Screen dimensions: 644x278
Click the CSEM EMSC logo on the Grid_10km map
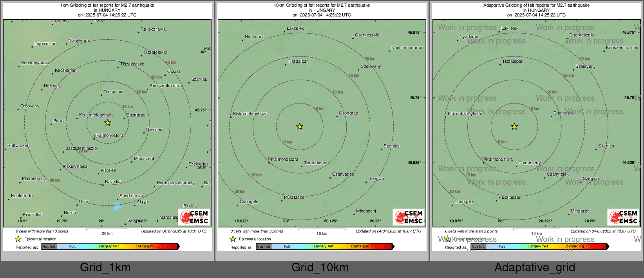(x=409, y=217)
